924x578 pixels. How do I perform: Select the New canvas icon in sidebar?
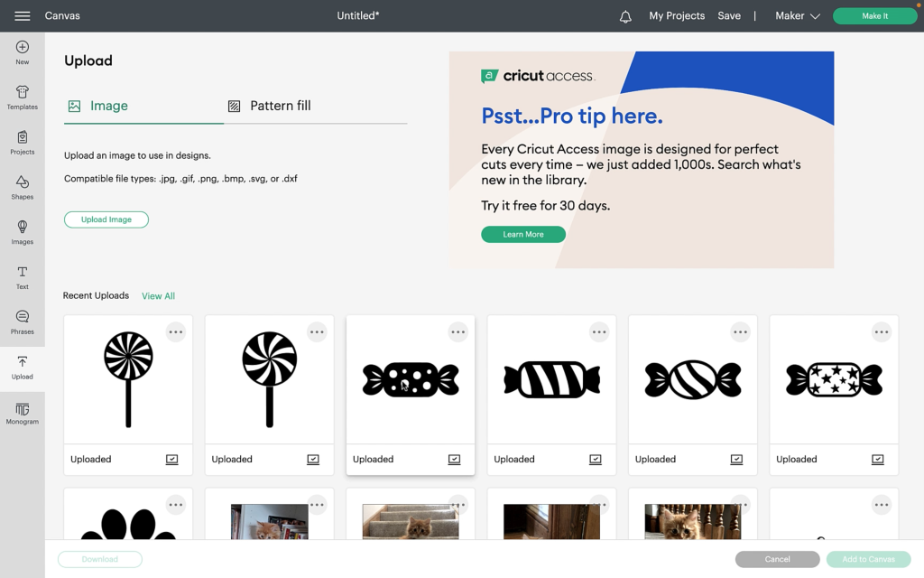point(23,52)
